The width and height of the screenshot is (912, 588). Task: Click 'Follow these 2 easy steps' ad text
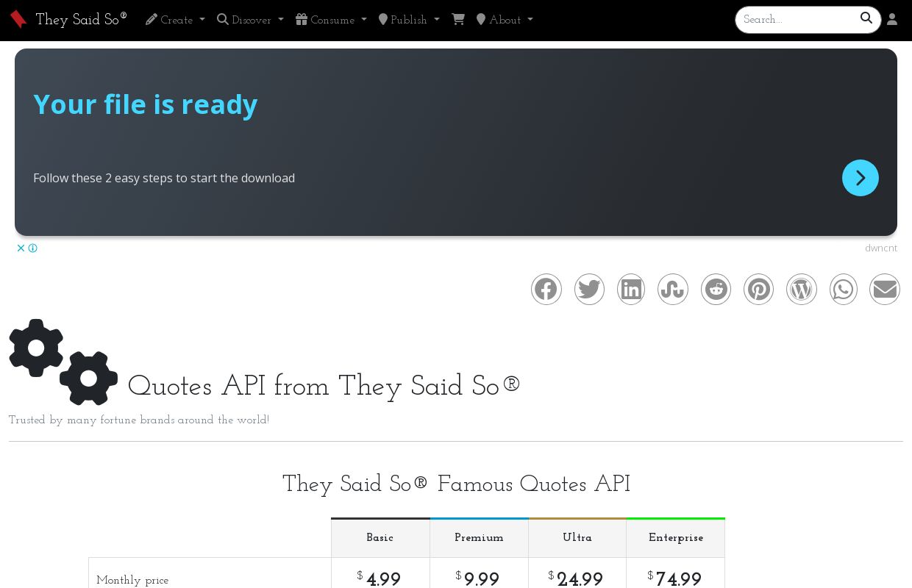pyautogui.click(x=164, y=178)
